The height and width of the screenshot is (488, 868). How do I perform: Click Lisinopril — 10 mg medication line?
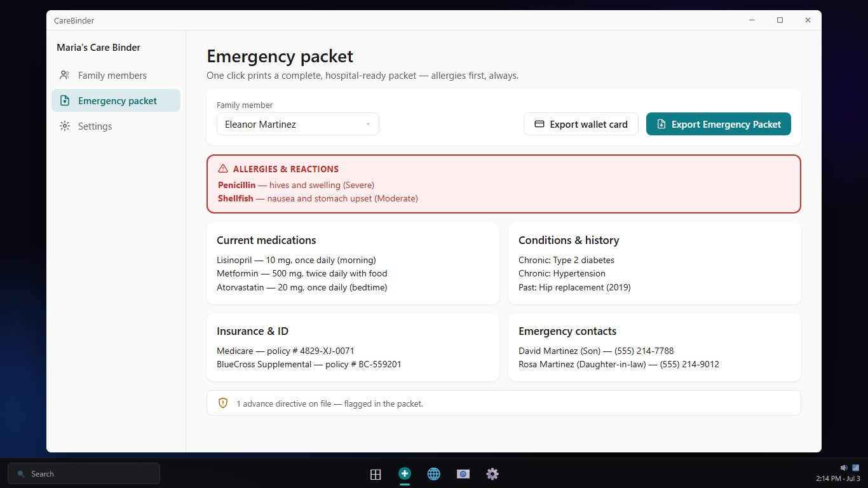296,260
